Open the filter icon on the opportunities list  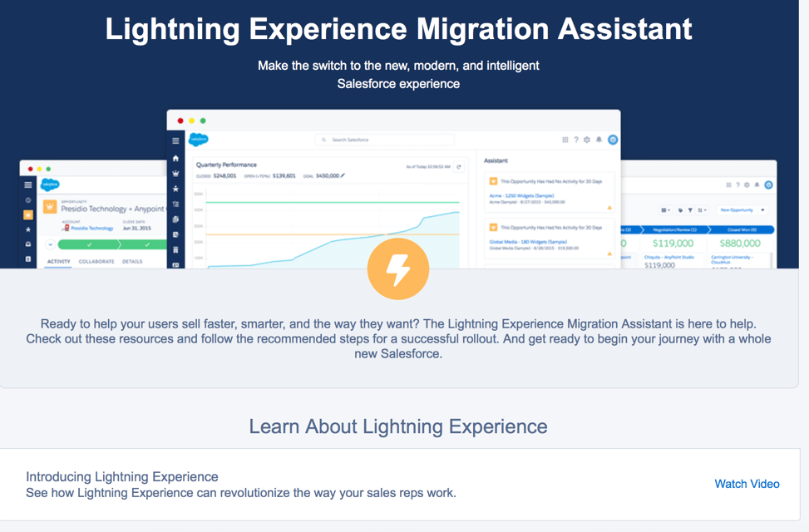(690, 211)
